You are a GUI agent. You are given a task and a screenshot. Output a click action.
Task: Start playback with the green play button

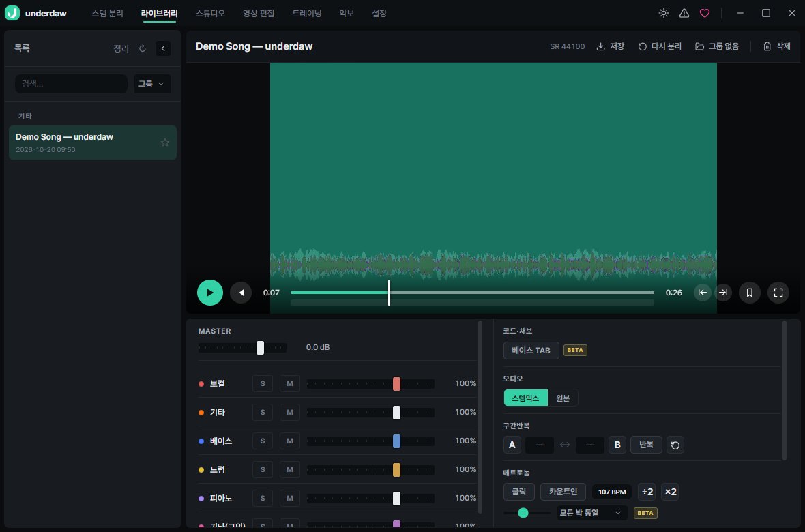point(210,293)
